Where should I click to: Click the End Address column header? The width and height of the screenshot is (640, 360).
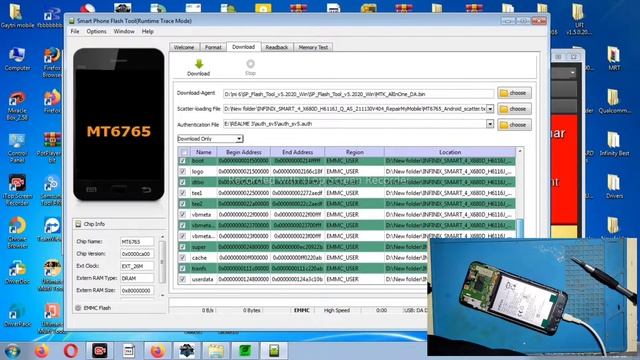point(298,152)
